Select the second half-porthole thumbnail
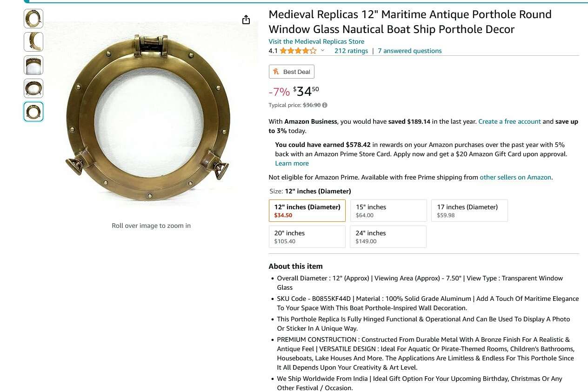588x392 pixels. tap(33, 42)
